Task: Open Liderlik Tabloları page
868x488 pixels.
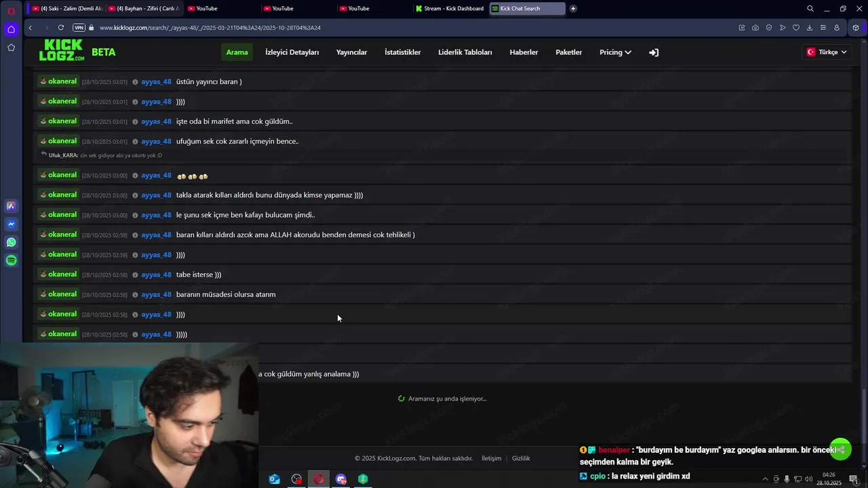Action: [465, 52]
